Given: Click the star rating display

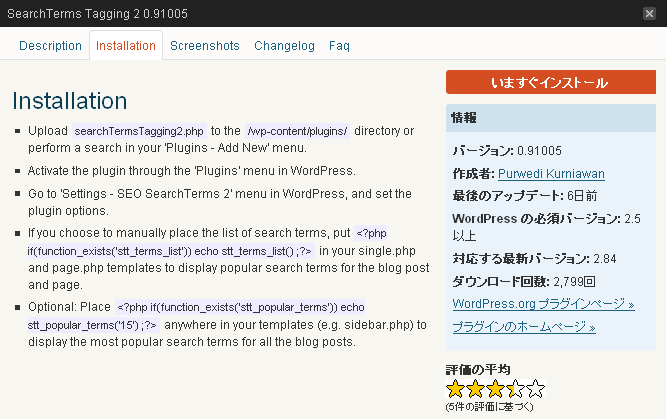Looking at the screenshot, I should click(496, 388).
